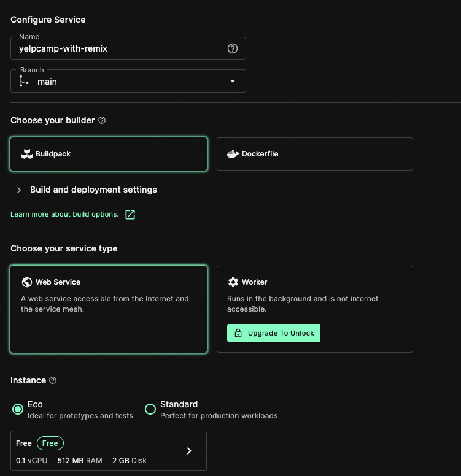
Task: Open Free instance plan chevron
Action: pyautogui.click(x=189, y=451)
